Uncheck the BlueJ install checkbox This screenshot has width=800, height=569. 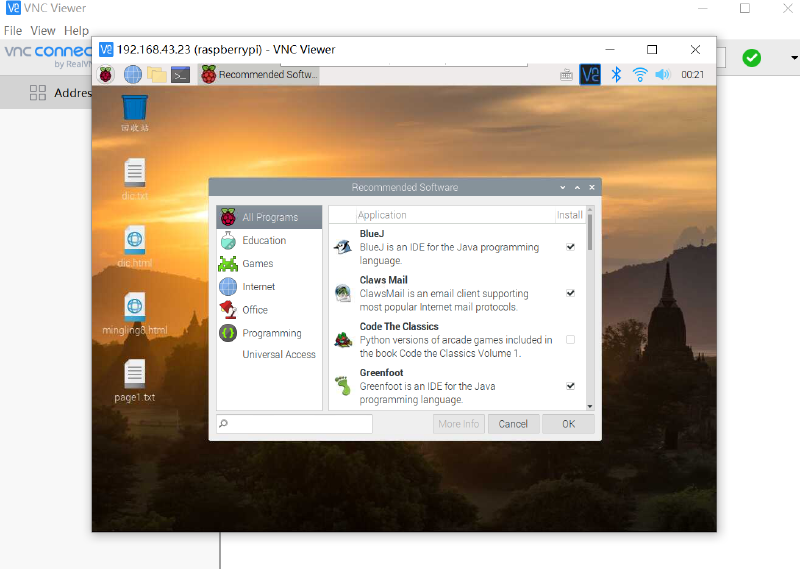(570, 247)
